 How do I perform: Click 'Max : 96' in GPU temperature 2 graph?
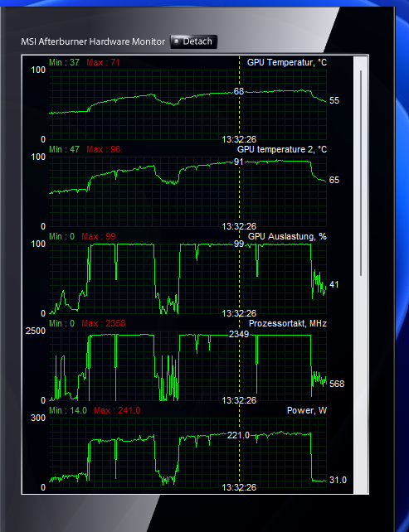pyautogui.click(x=103, y=149)
